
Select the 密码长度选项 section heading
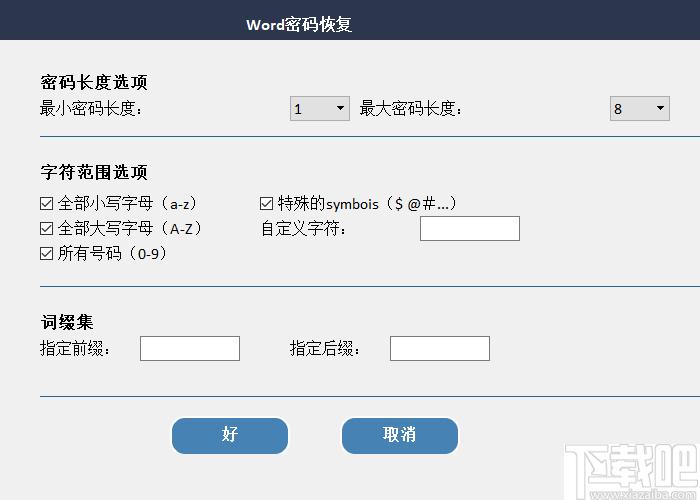pos(94,82)
